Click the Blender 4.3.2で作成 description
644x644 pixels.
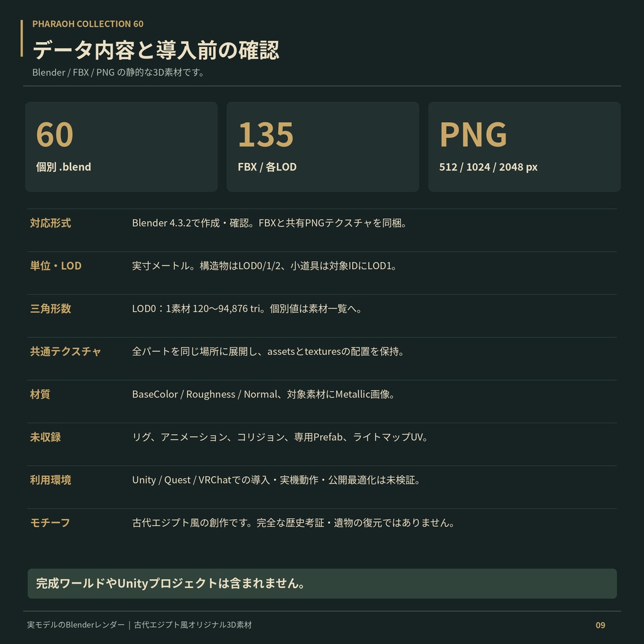269,223
